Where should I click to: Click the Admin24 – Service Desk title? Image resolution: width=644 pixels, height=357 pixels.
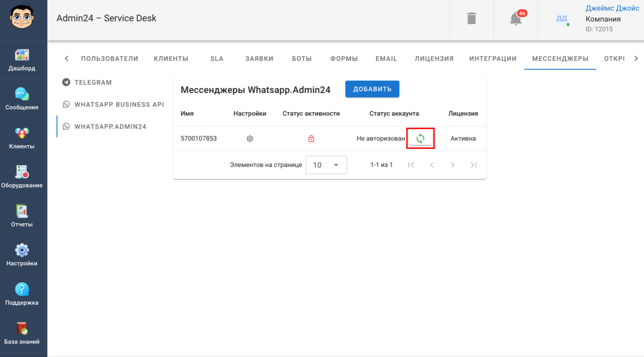(x=106, y=18)
